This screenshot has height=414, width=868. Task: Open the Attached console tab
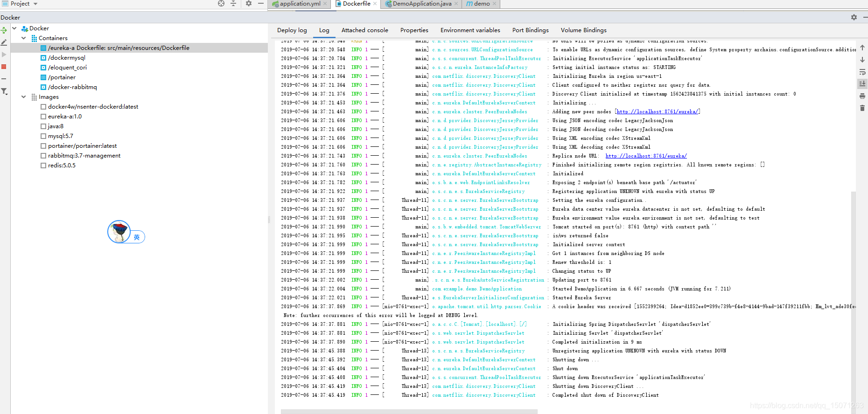[x=365, y=30]
